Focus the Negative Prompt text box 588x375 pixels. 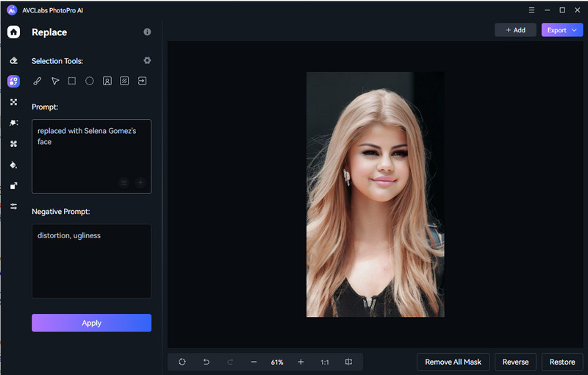(x=91, y=261)
